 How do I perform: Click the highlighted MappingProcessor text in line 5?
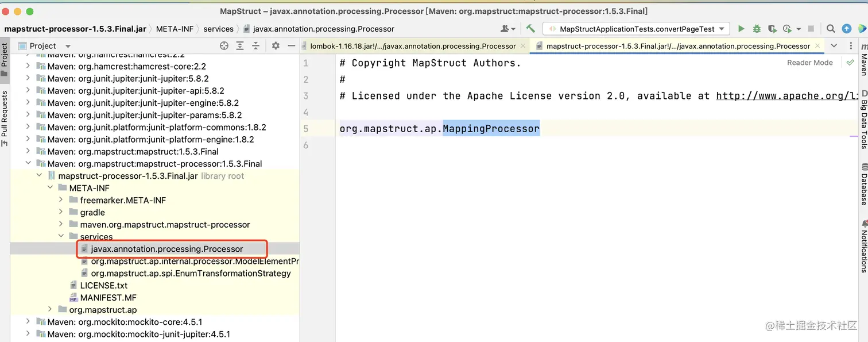[491, 129]
